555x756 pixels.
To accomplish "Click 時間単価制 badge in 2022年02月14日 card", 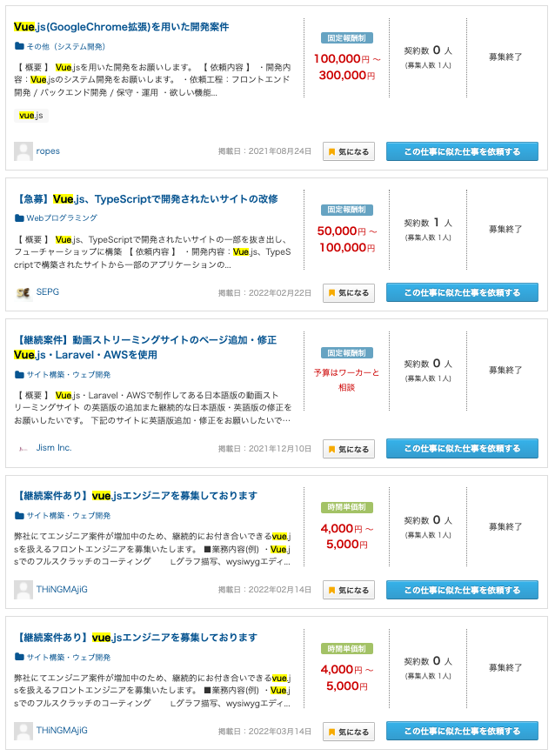I will [347, 507].
